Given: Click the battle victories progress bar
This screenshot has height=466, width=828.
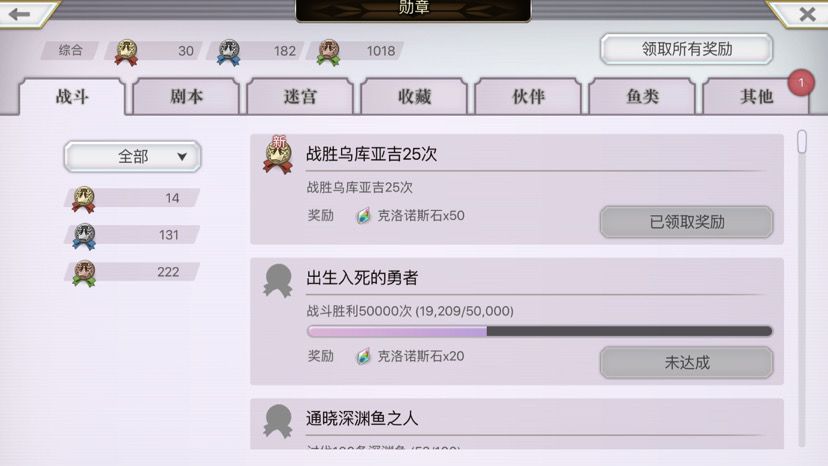Looking at the screenshot, I should click(540, 331).
